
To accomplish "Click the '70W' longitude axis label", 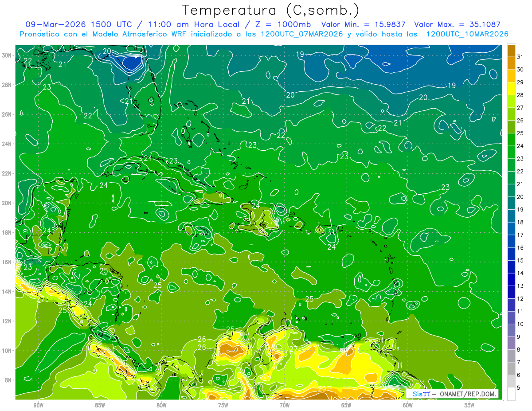I will (x=285, y=405).
